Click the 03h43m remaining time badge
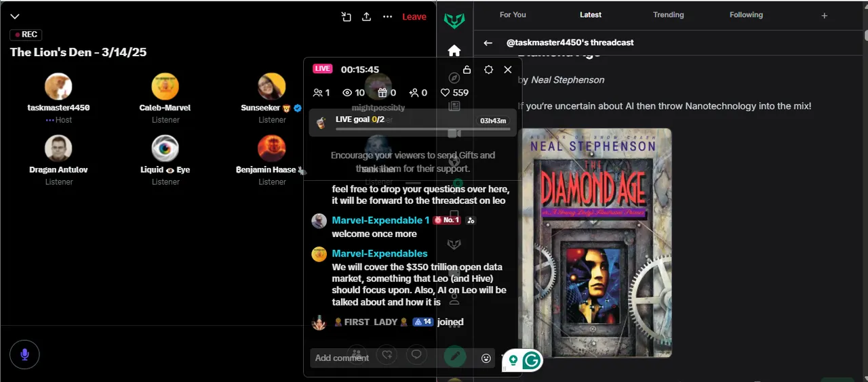Image resolution: width=868 pixels, height=382 pixels. pyautogui.click(x=493, y=121)
